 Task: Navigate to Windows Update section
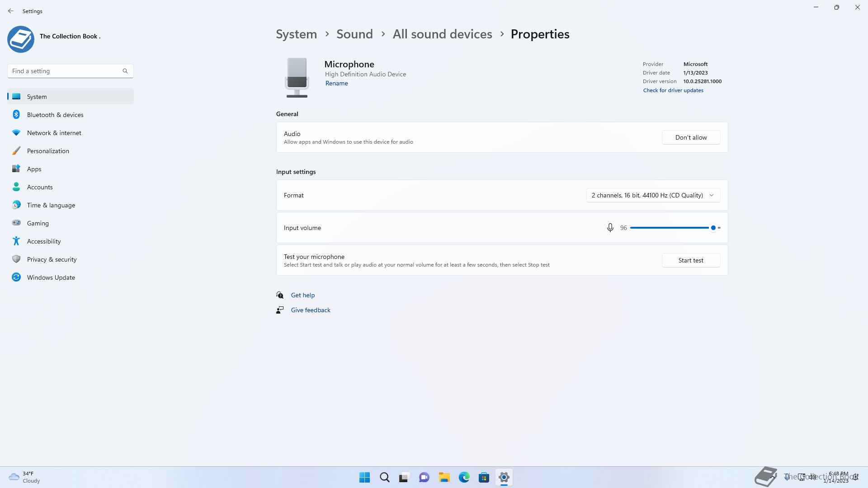[x=51, y=277]
